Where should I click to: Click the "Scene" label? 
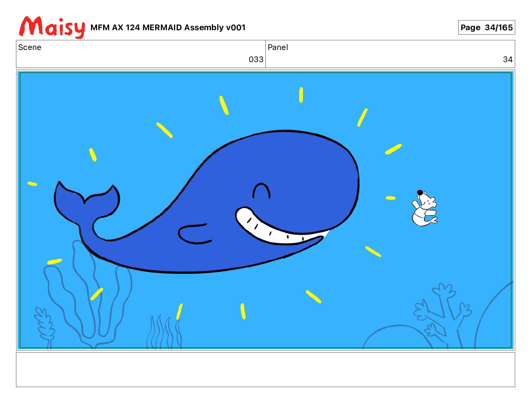point(30,47)
